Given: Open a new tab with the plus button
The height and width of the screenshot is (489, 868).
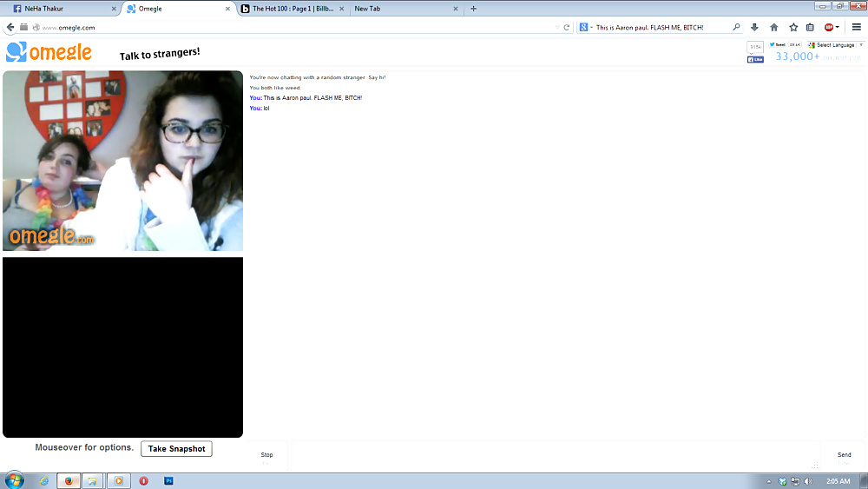Looking at the screenshot, I should click(x=473, y=9).
